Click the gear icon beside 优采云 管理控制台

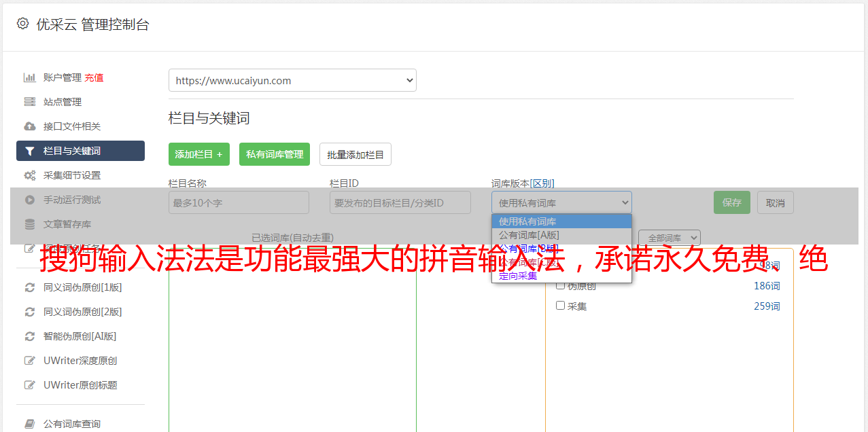[22, 24]
